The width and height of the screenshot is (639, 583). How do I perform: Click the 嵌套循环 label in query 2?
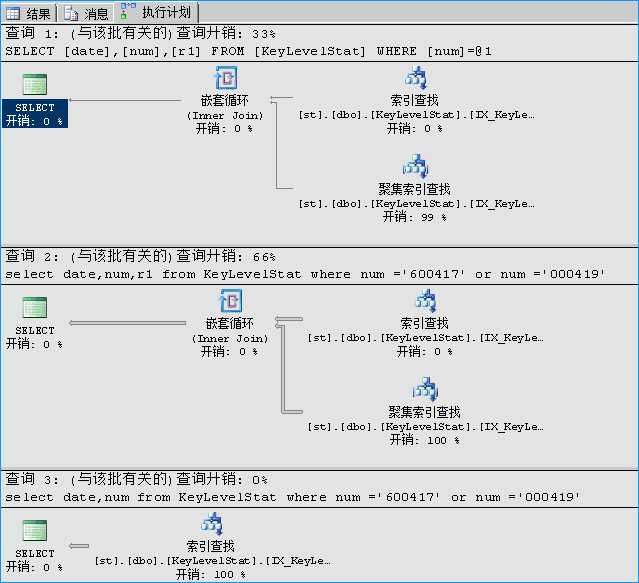tap(230, 323)
